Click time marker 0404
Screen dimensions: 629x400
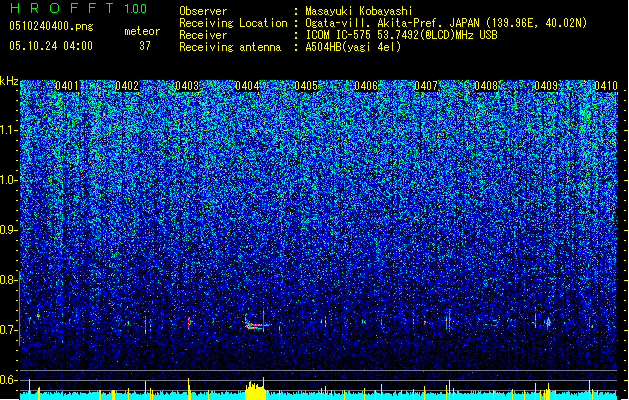pos(247,86)
